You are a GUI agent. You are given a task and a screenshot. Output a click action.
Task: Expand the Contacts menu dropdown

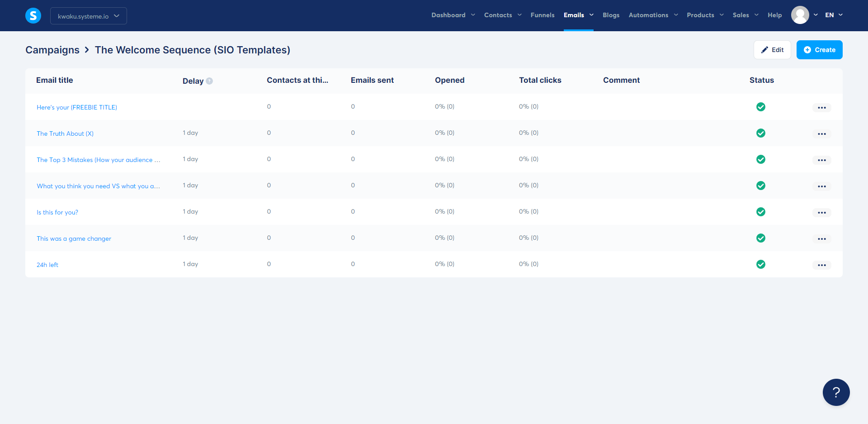point(503,15)
